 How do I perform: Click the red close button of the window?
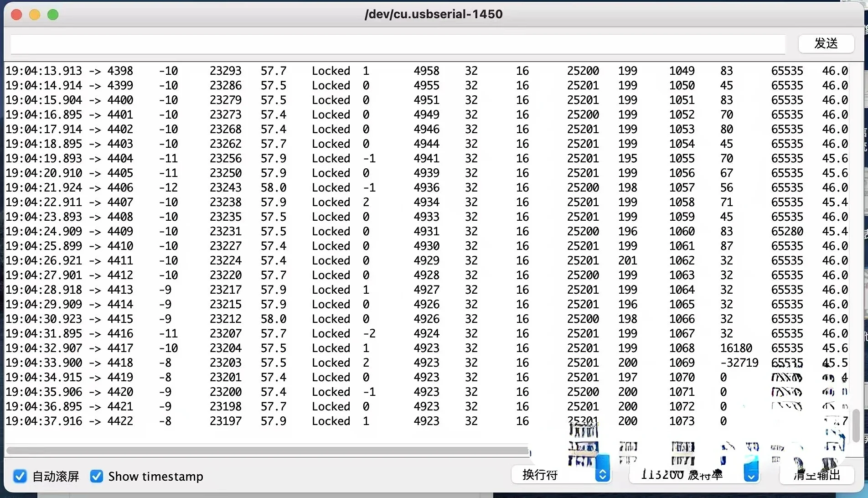(x=16, y=14)
